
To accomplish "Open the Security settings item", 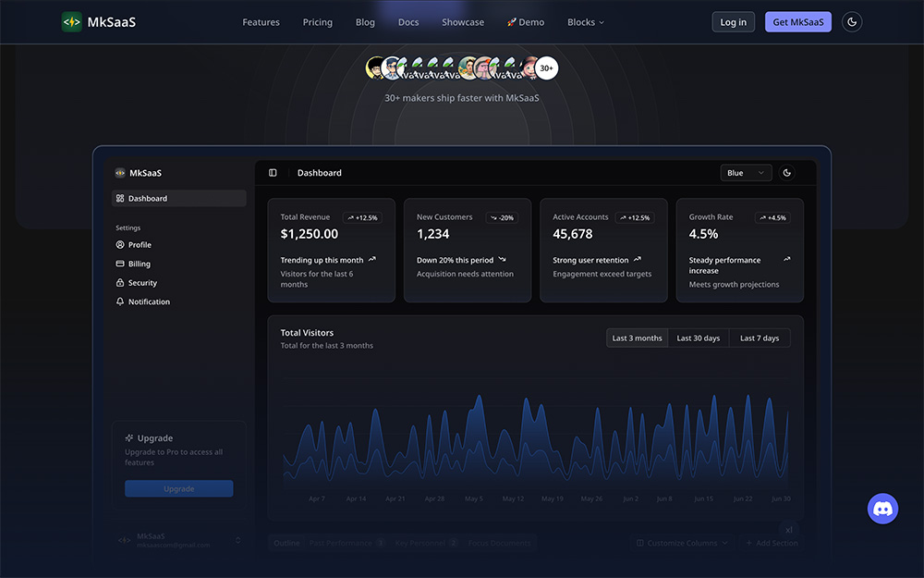I will click(x=178, y=282).
